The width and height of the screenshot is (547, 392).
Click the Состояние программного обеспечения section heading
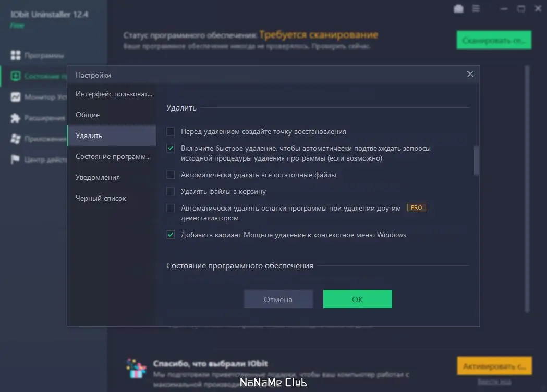coord(240,266)
